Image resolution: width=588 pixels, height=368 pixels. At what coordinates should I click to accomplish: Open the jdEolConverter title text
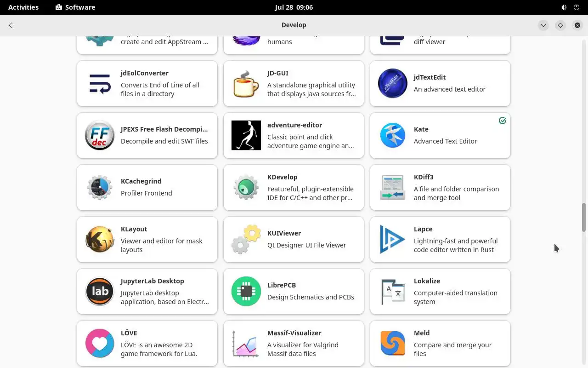click(x=144, y=73)
